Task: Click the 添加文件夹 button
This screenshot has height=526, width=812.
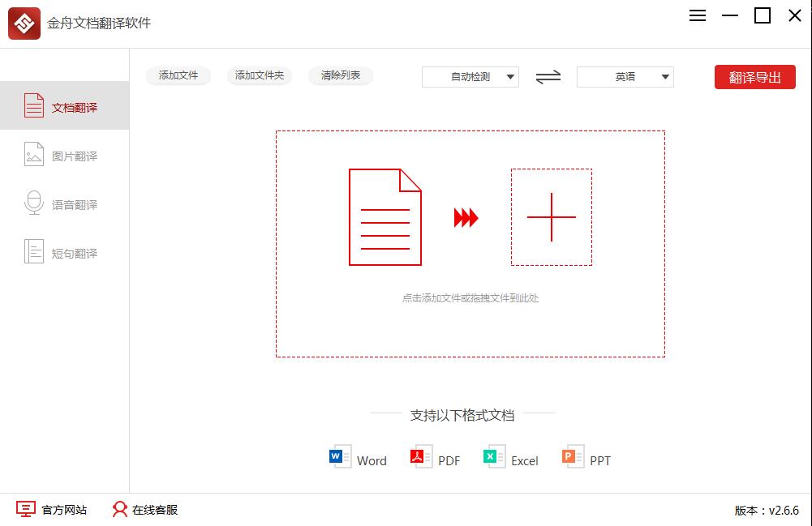Action: (259, 75)
